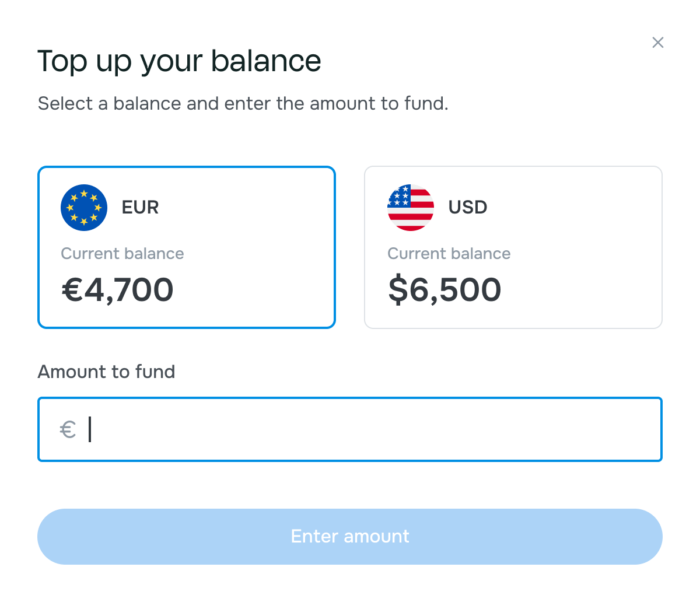Click the Current balance label under USD
Image resolution: width=700 pixels, height=602 pixels.
click(449, 253)
